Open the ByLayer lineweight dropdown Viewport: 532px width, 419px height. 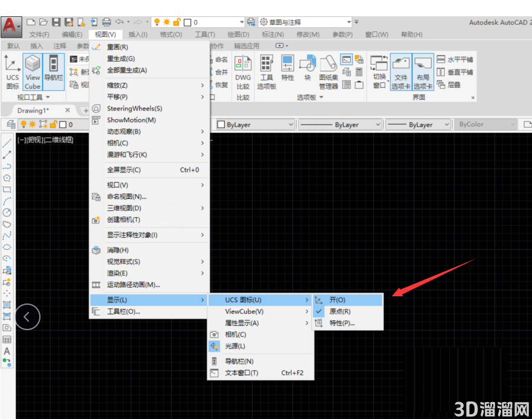(x=419, y=125)
